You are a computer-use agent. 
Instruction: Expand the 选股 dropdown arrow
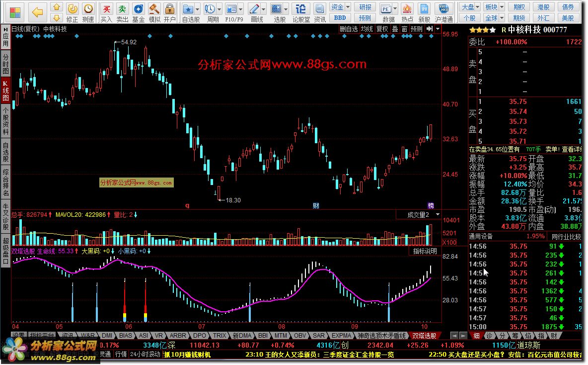(286, 8)
